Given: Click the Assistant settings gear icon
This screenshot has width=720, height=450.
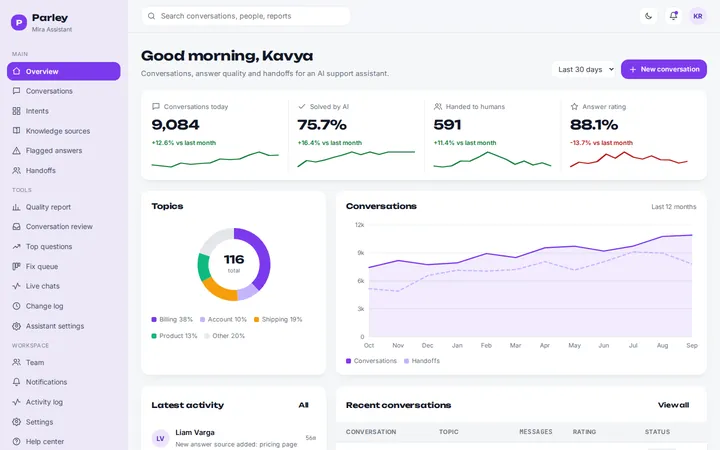Looking at the screenshot, I should tap(17, 326).
